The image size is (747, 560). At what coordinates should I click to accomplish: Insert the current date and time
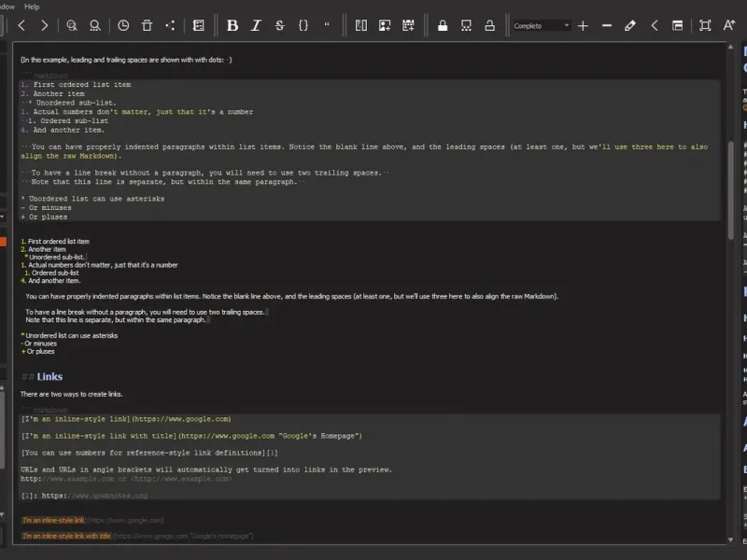tap(408, 26)
